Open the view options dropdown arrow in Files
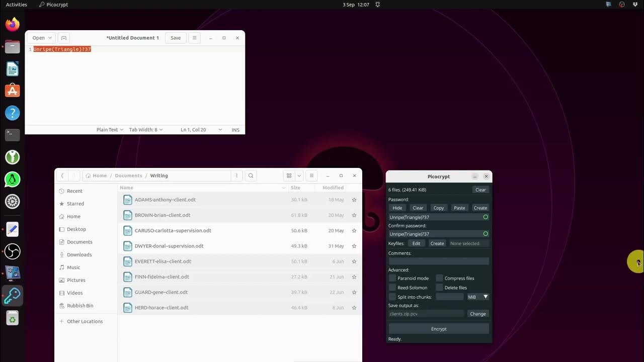 pyautogui.click(x=299, y=175)
